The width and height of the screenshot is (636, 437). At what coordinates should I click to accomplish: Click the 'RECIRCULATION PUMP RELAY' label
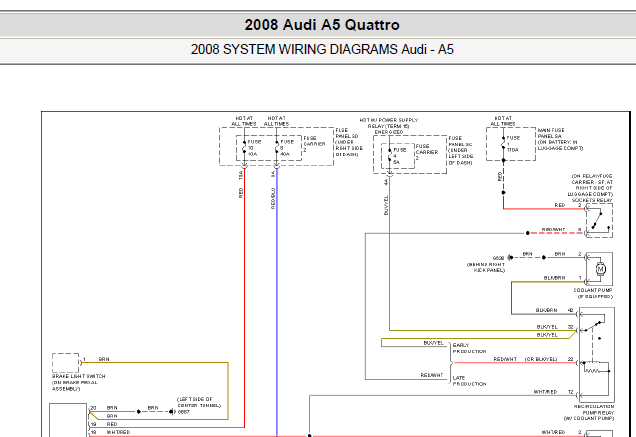tap(594, 409)
